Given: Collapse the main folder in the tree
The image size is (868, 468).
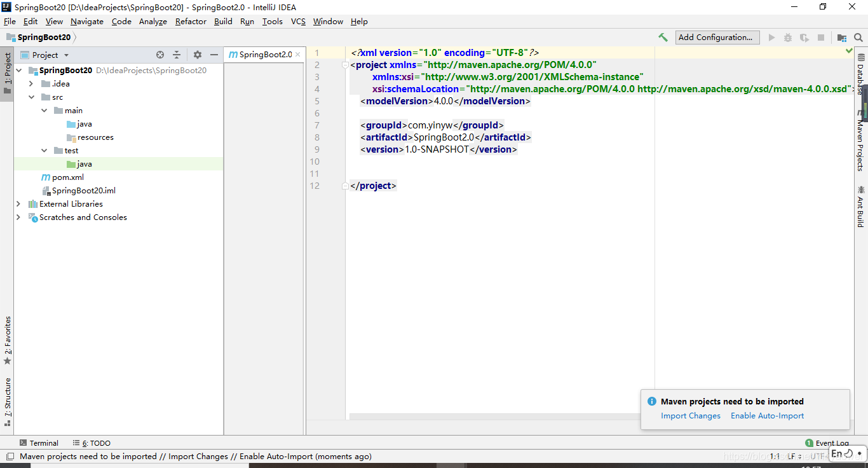Looking at the screenshot, I should pyautogui.click(x=44, y=110).
